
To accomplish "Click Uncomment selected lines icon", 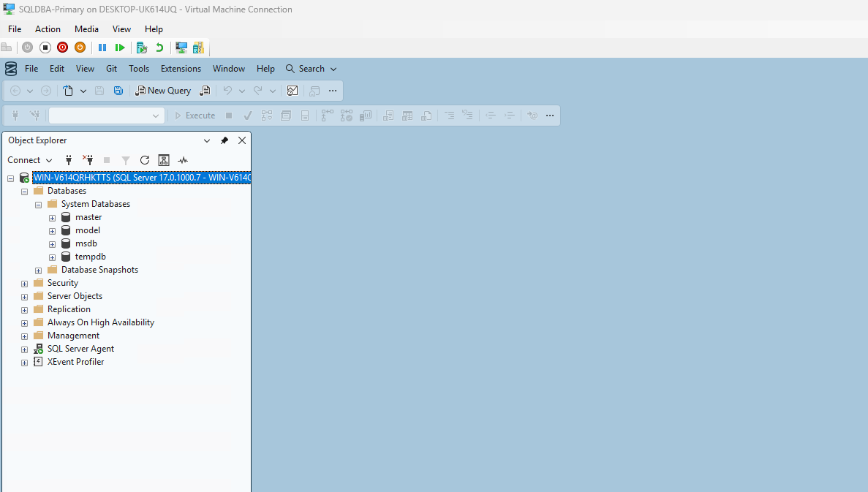I will point(468,116).
